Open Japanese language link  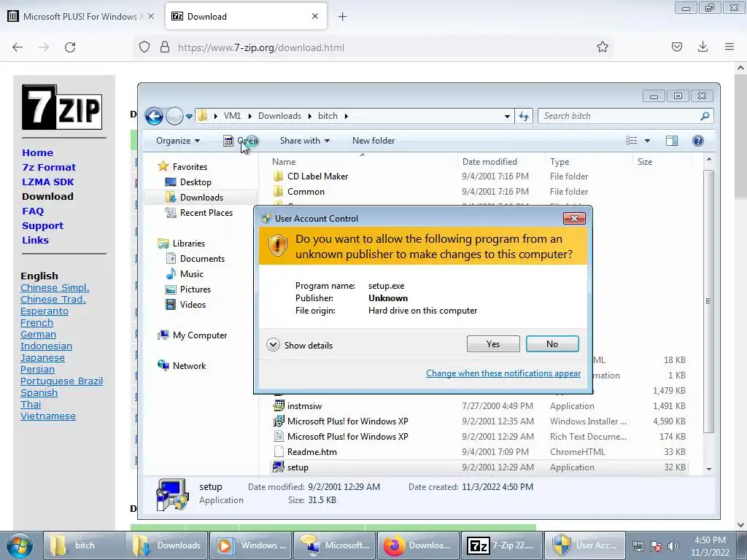pos(42,357)
